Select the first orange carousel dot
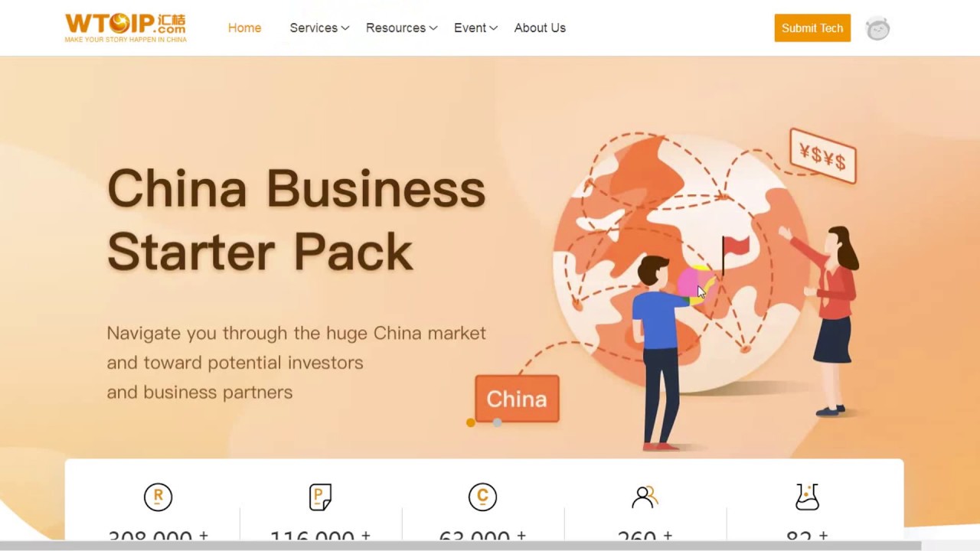 (470, 422)
